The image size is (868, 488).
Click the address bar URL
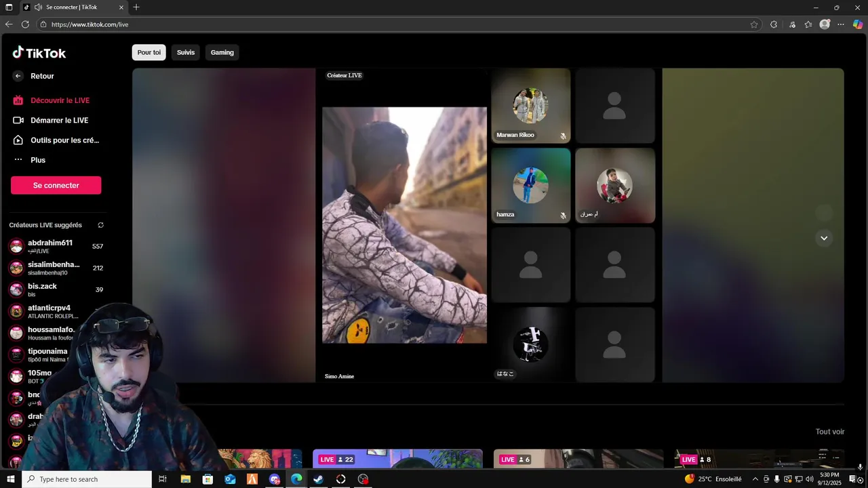coord(90,24)
